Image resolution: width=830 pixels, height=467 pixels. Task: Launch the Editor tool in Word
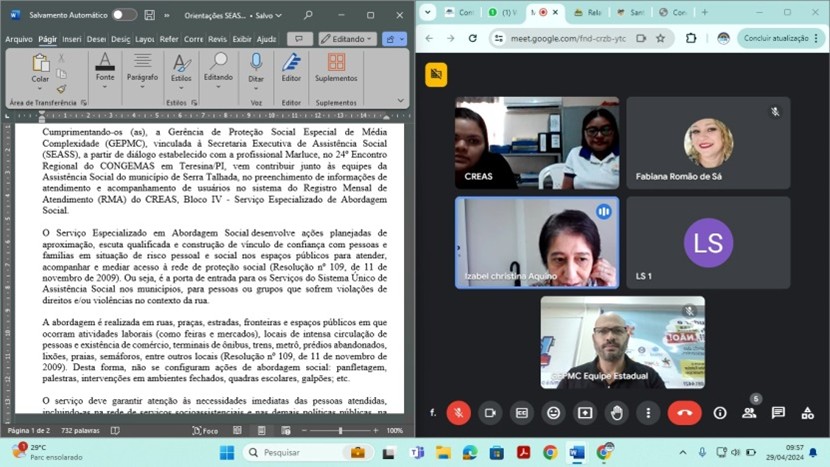coord(291,67)
